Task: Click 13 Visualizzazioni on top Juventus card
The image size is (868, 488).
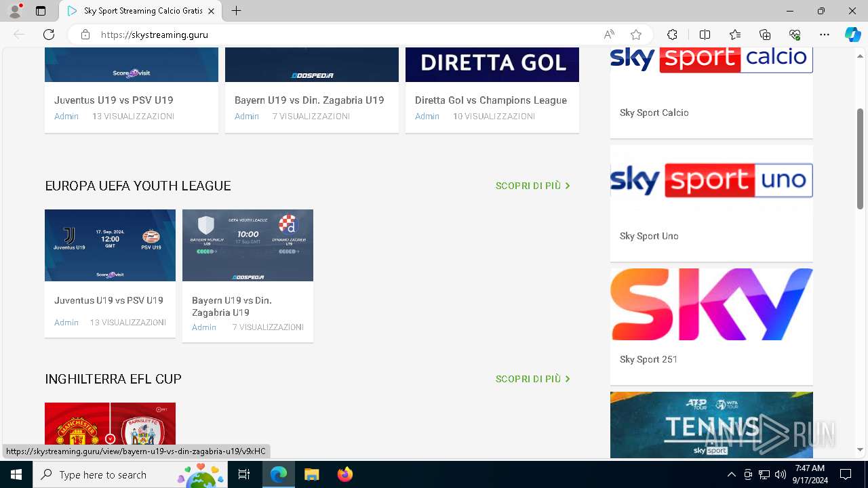Action: click(134, 117)
